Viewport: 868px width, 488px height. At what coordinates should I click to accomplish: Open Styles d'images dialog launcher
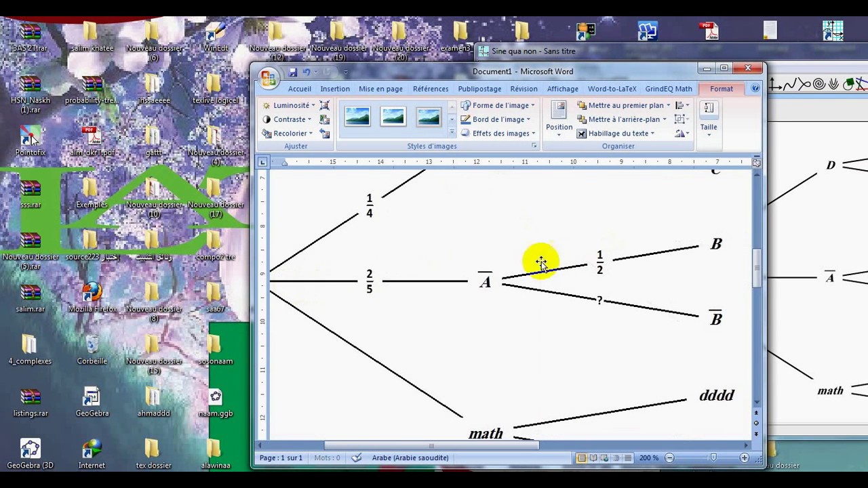pos(534,146)
